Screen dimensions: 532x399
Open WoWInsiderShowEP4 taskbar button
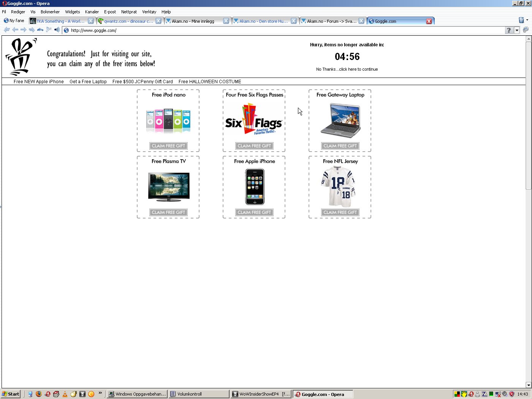pyautogui.click(x=261, y=394)
